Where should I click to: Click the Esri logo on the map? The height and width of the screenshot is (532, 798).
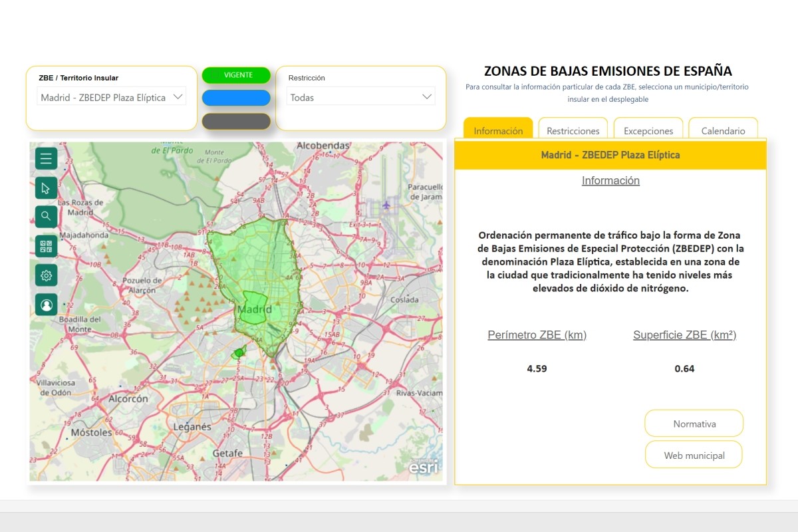pyautogui.click(x=423, y=467)
